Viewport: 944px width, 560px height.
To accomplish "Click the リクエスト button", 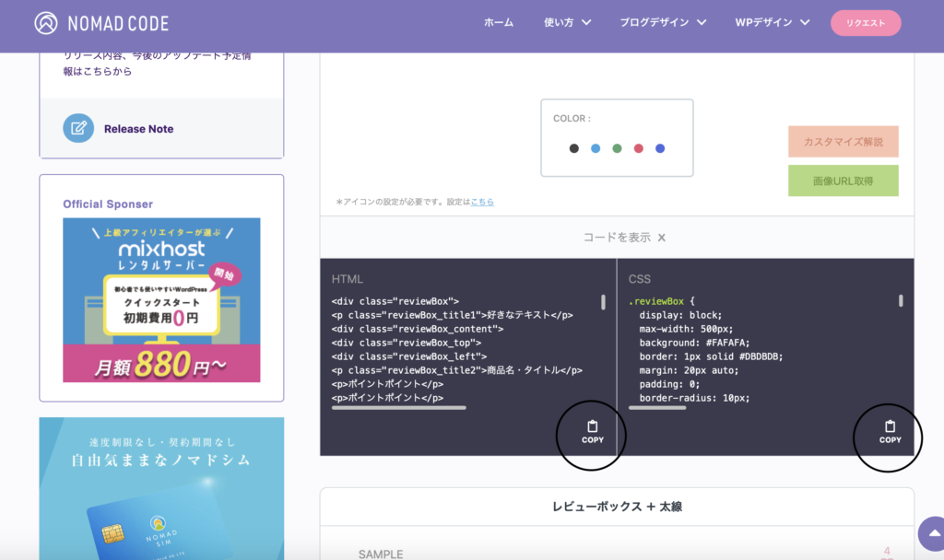I will click(866, 23).
